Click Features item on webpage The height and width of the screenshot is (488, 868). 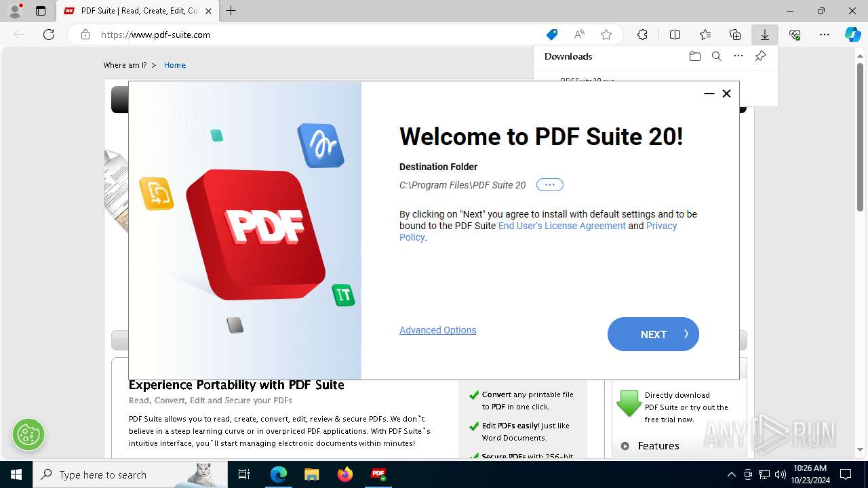click(x=658, y=446)
